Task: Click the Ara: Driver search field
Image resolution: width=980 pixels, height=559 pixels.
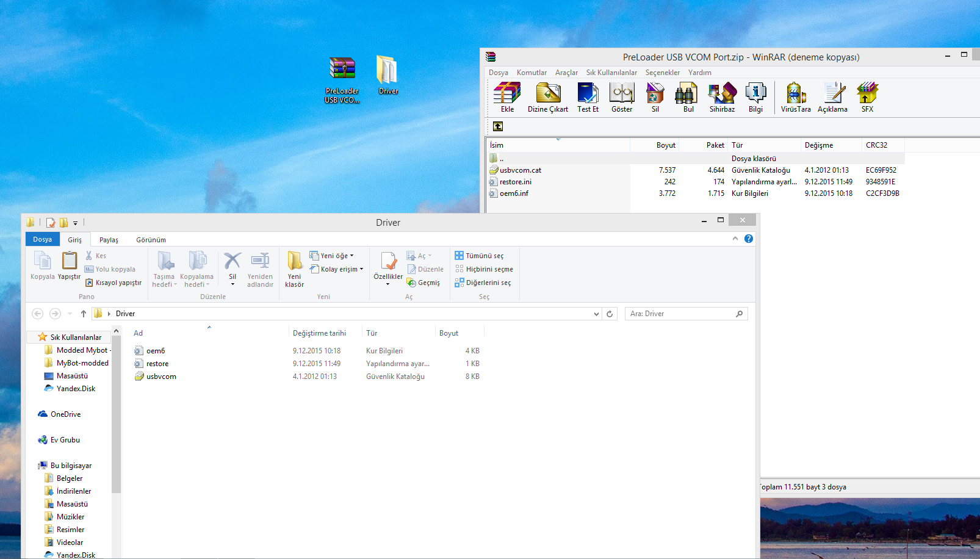Action: 680,314
